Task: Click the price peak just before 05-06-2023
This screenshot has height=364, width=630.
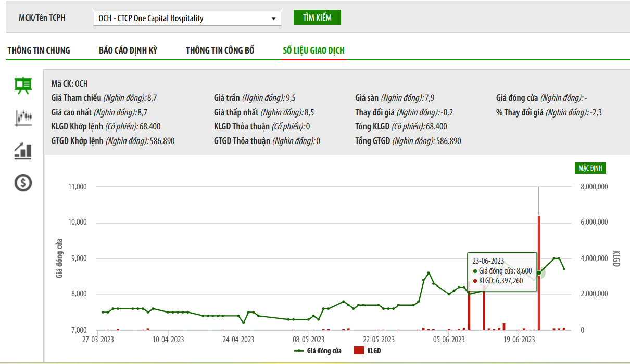Action: point(429,272)
